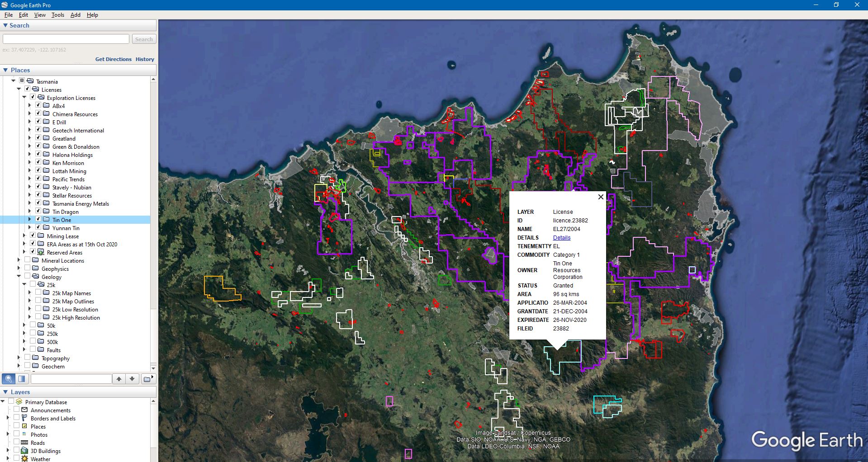Click the Tasmania folder icon
The image size is (868, 462).
coord(30,81)
